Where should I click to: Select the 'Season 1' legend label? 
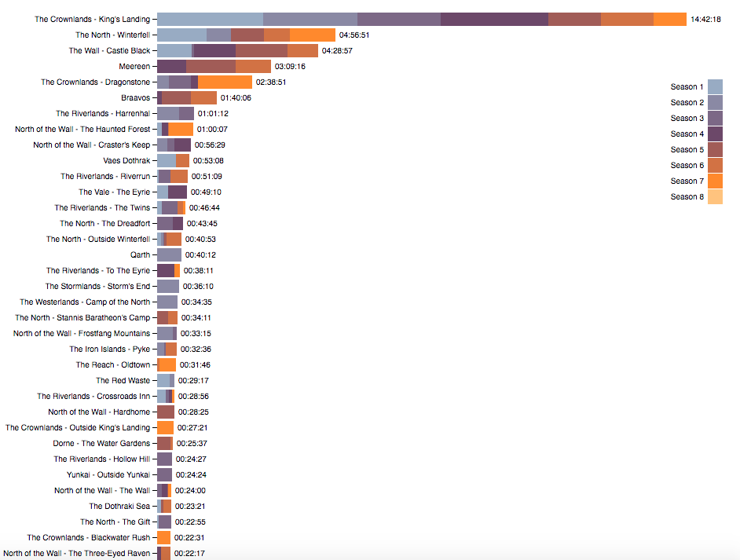click(x=687, y=87)
